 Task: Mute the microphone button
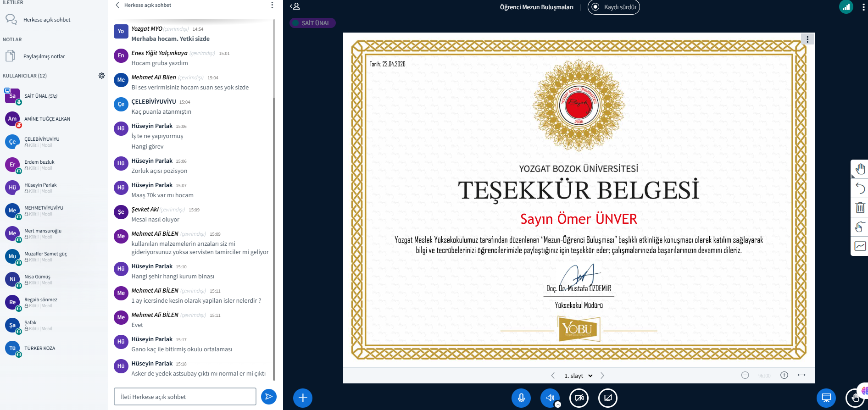pos(521,398)
